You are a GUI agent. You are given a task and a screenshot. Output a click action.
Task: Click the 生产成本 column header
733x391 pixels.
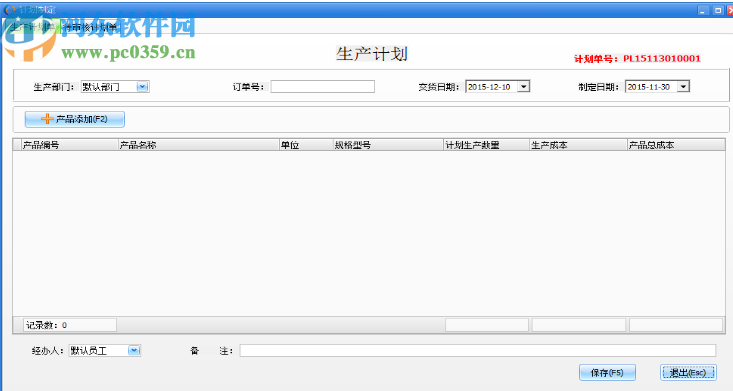[x=578, y=145]
